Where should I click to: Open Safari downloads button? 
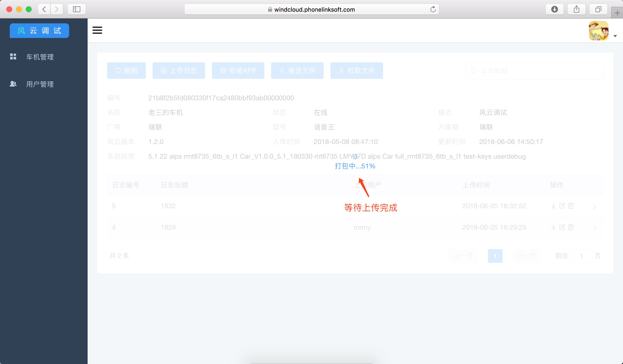[x=555, y=9]
